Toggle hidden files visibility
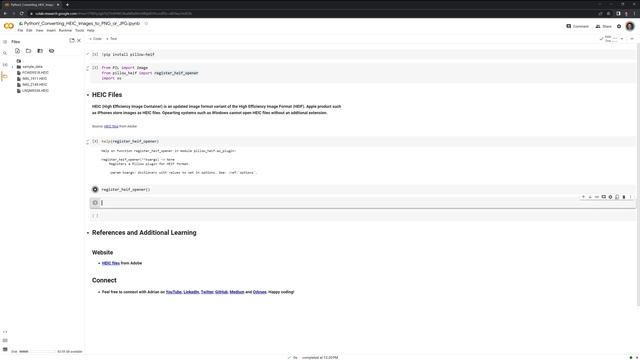640x360 pixels. [x=51, y=51]
